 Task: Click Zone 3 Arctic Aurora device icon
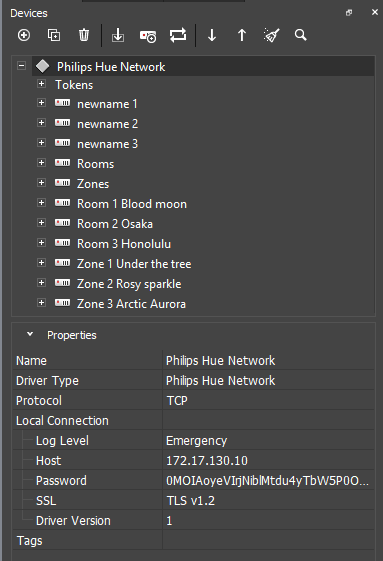pyautogui.click(x=62, y=303)
